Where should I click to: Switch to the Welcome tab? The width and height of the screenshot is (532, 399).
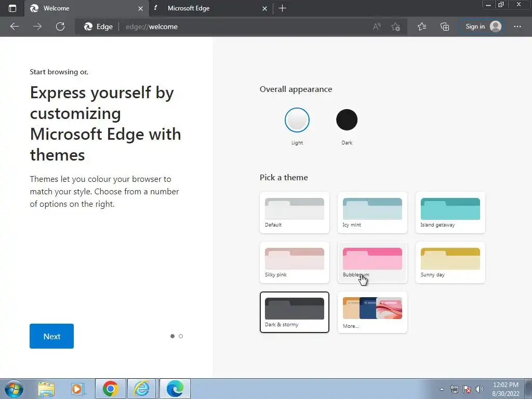(x=87, y=8)
